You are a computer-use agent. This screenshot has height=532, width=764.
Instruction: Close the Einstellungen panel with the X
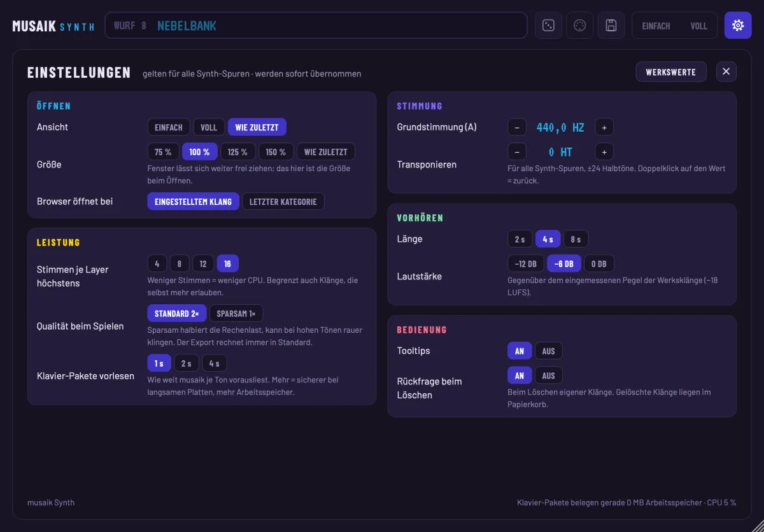pyautogui.click(x=726, y=72)
